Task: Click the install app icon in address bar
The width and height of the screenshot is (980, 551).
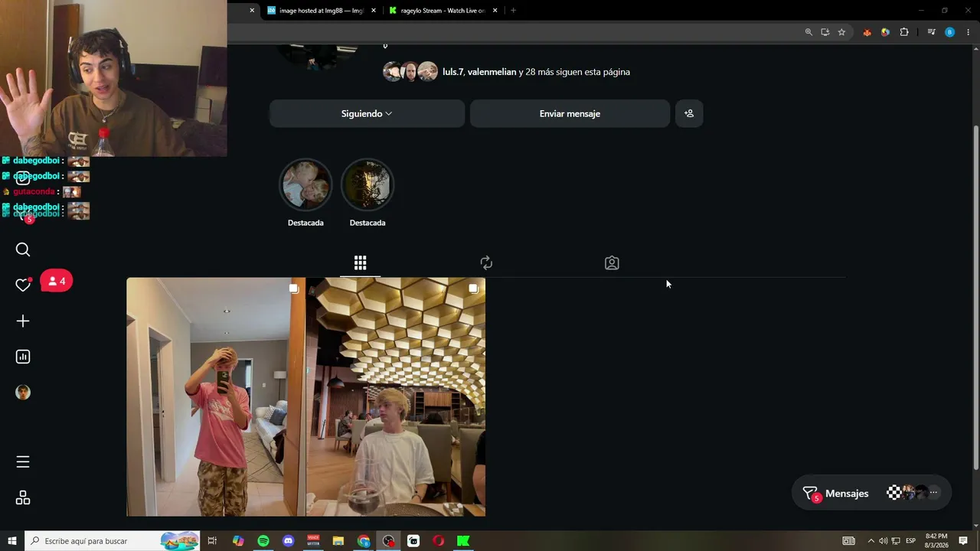Action: click(825, 32)
